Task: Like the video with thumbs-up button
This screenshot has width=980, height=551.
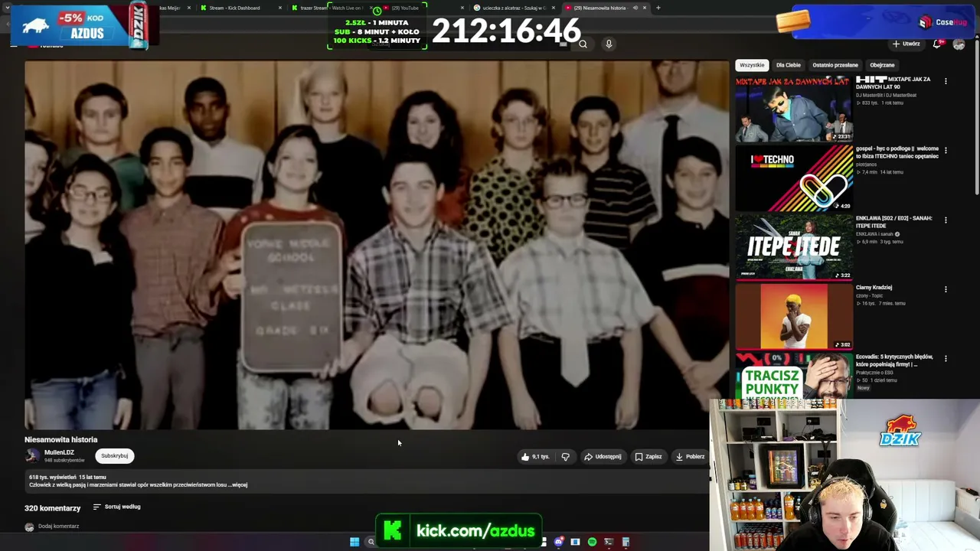Action: coord(535,457)
